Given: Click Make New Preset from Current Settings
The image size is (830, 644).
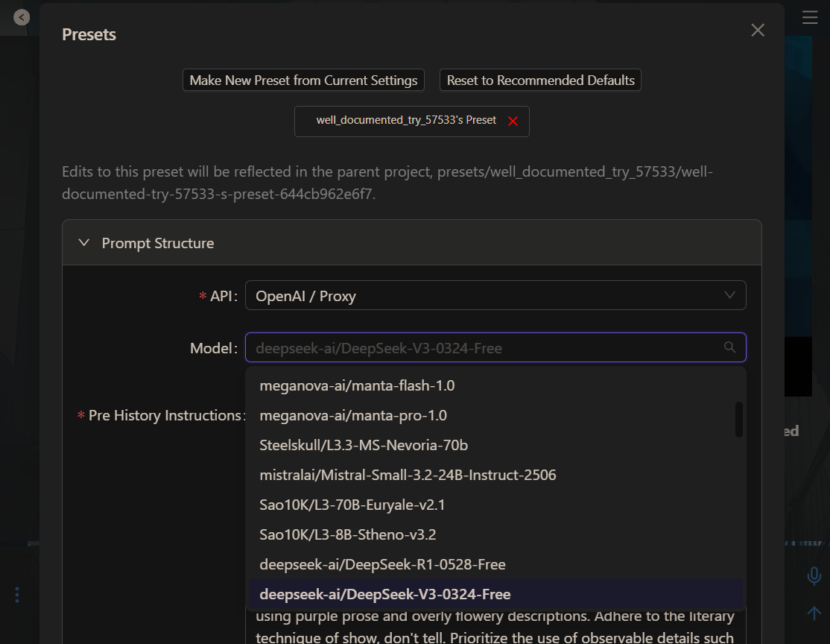Looking at the screenshot, I should click(303, 80).
